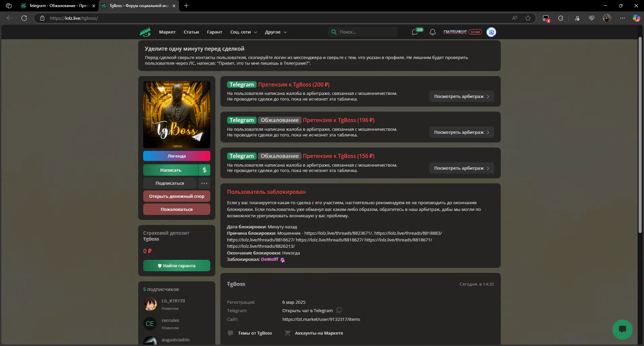Add page to favorites star icon
The width and height of the screenshot is (644, 346).
pos(528,18)
